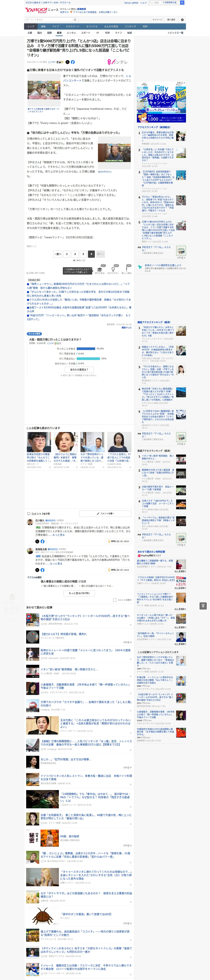Click the 購入履歴 header link
Screen dimensions: 210x980
pyautogui.click(x=171, y=20)
